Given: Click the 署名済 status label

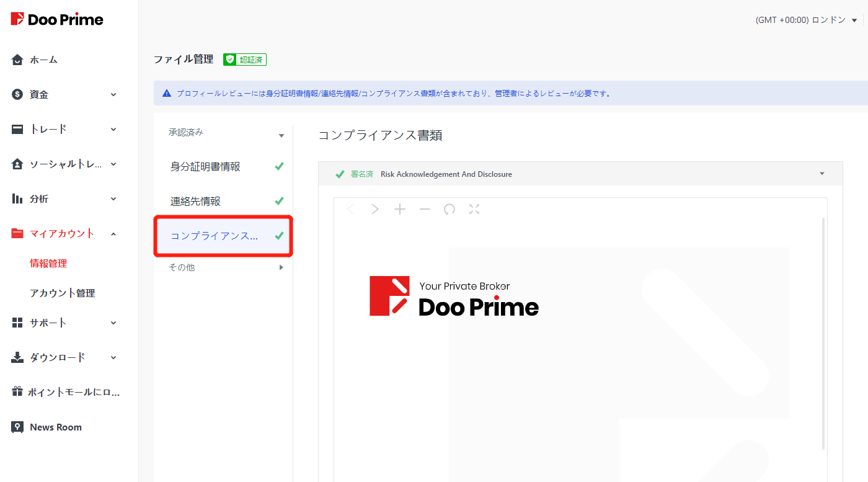Looking at the screenshot, I should (x=362, y=174).
